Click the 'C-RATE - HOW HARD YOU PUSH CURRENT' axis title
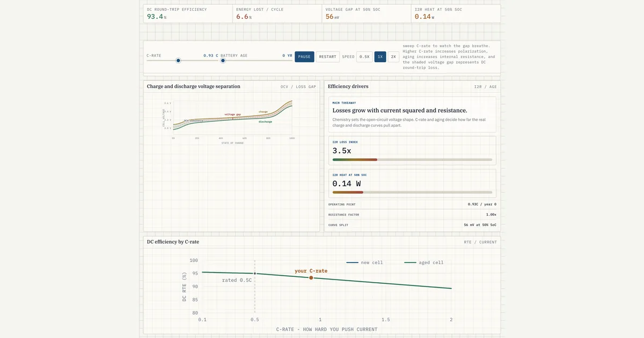The width and height of the screenshot is (644, 338). [x=326, y=329]
